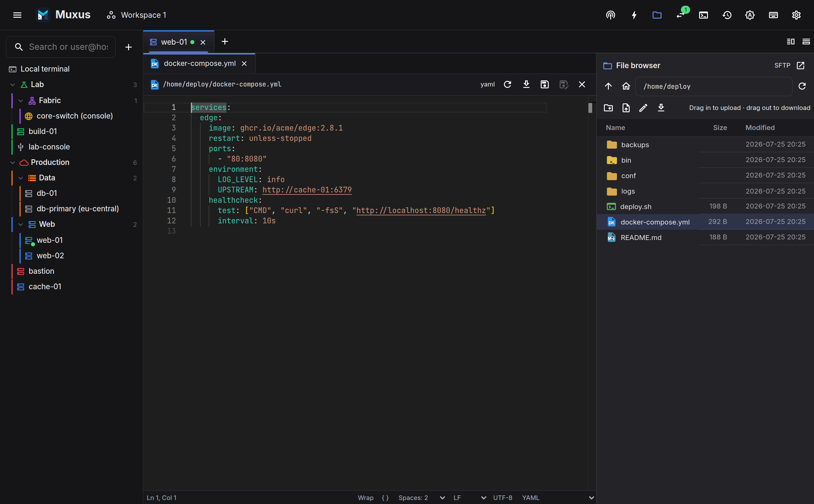Select cache-01 host

[x=45, y=287]
